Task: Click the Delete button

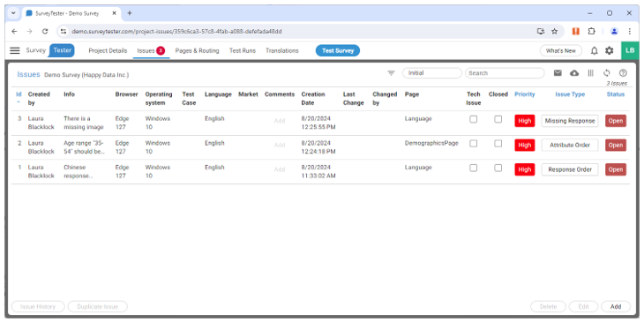Action: tap(548, 307)
